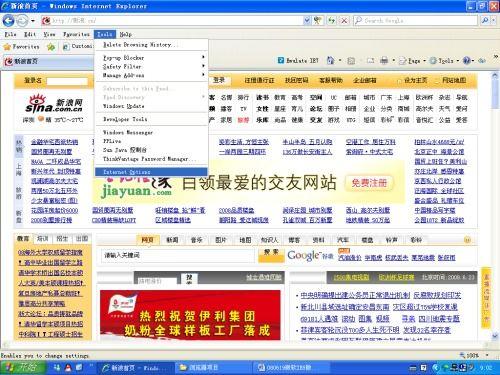Open the search provider dropdown arrow

pyautogui.click(x=494, y=21)
